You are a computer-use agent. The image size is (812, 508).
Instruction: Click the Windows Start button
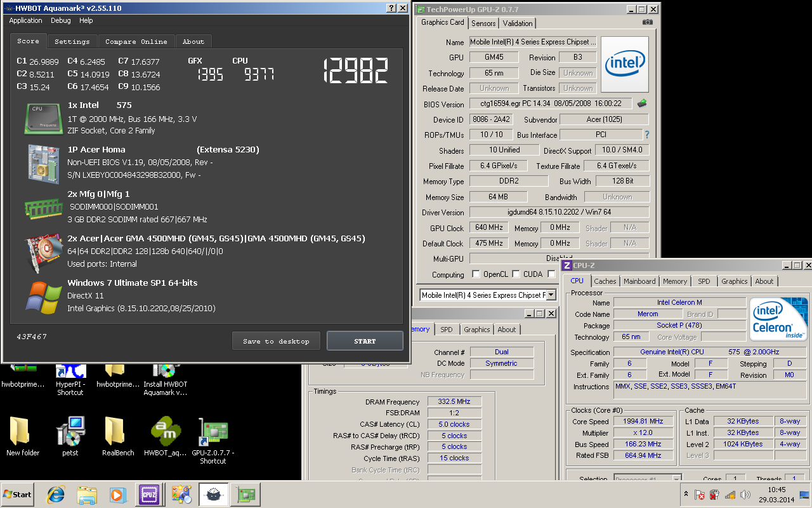coord(18,494)
